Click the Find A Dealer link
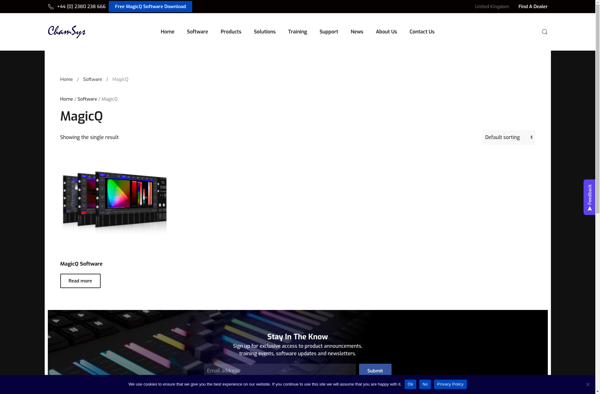 (533, 7)
